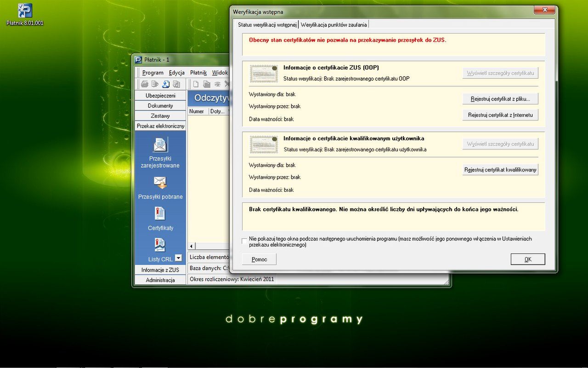This screenshot has height=368, width=588.
Task: Click the qualified user certificate thumbnail image
Action: tap(264, 144)
